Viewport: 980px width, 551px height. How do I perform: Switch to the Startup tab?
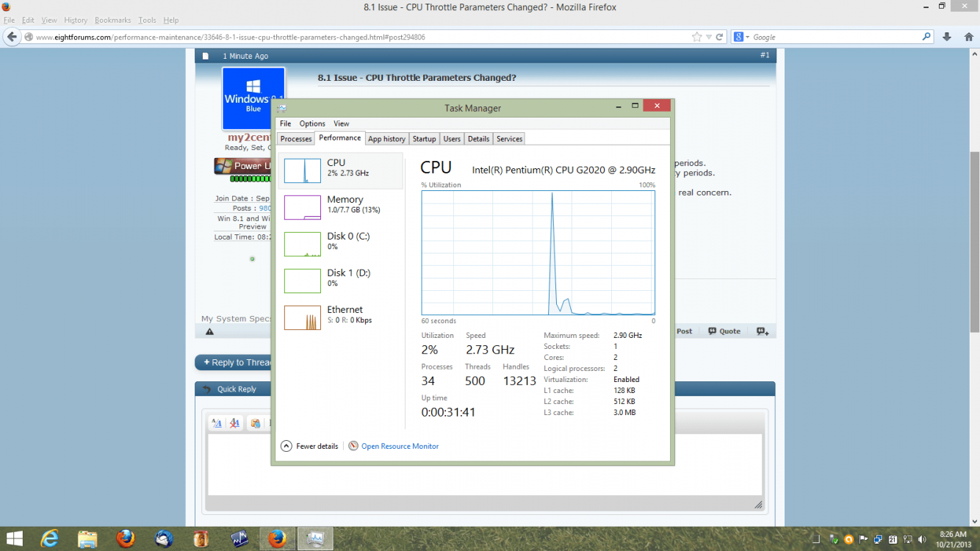tap(424, 139)
